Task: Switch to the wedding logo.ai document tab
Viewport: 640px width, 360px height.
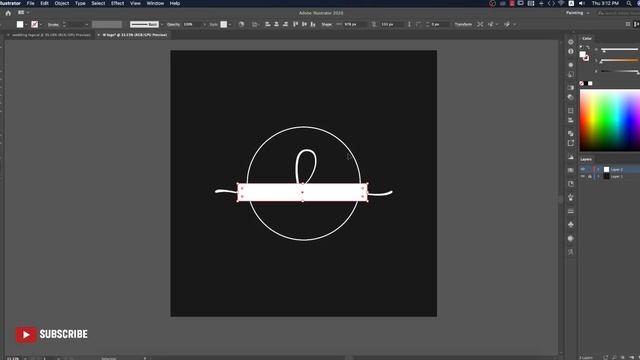Action: tap(51, 35)
